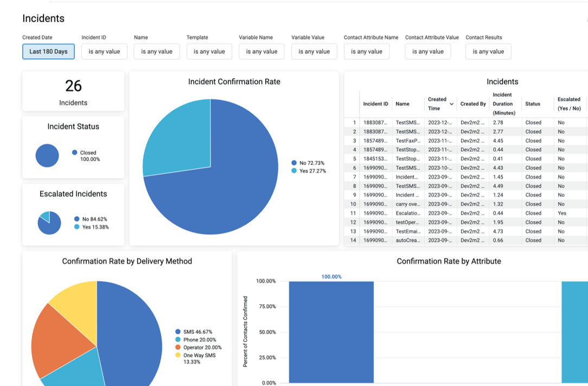Open the Incident ID filter value
Image resolution: width=588 pixels, height=386 pixels.
point(104,52)
